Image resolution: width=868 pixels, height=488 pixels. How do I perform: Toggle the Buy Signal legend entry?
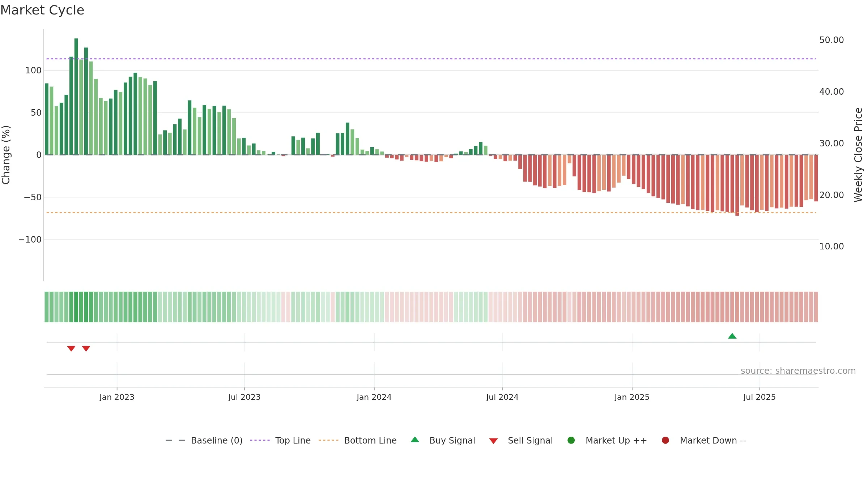pos(443,440)
